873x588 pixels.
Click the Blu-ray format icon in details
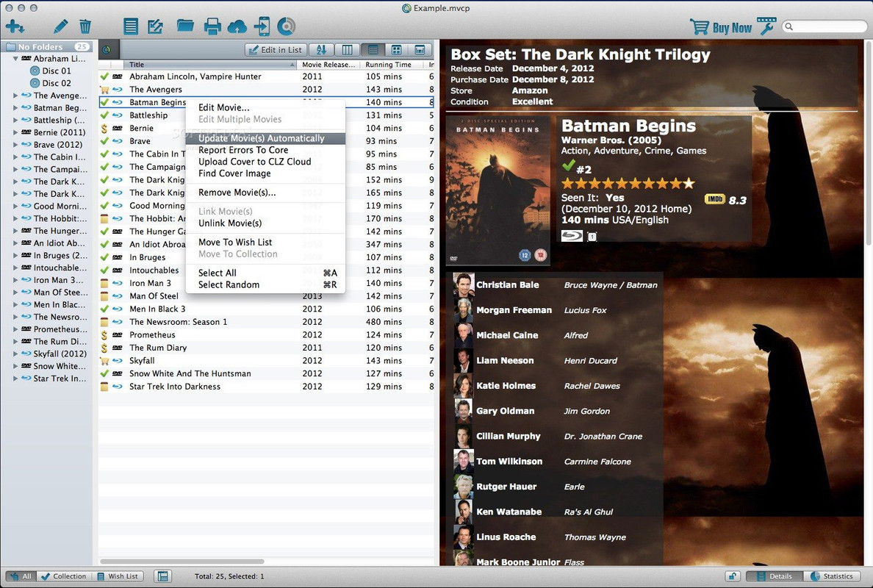click(572, 236)
